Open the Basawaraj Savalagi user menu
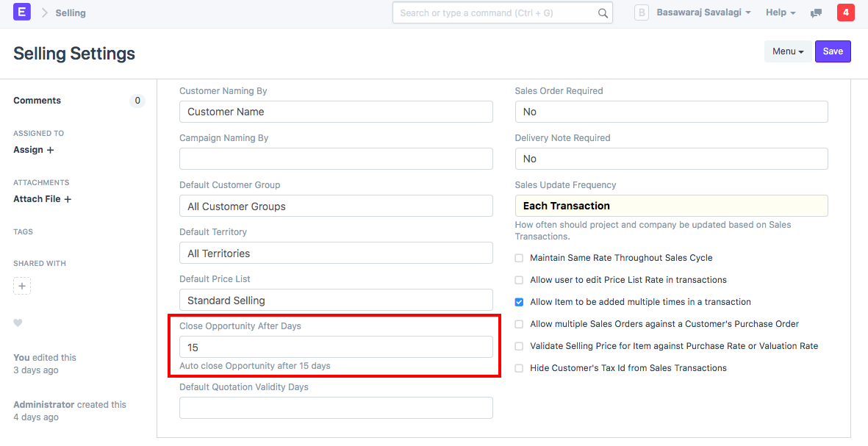This screenshot has width=868, height=446. point(703,13)
